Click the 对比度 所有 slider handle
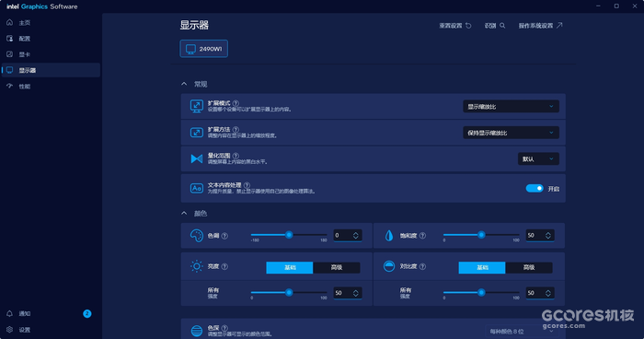644x339 pixels. (481, 292)
